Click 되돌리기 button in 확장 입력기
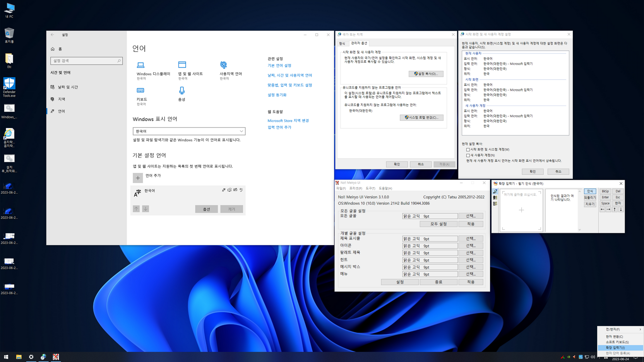The image size is (644, 362). (x=590, y=198)
